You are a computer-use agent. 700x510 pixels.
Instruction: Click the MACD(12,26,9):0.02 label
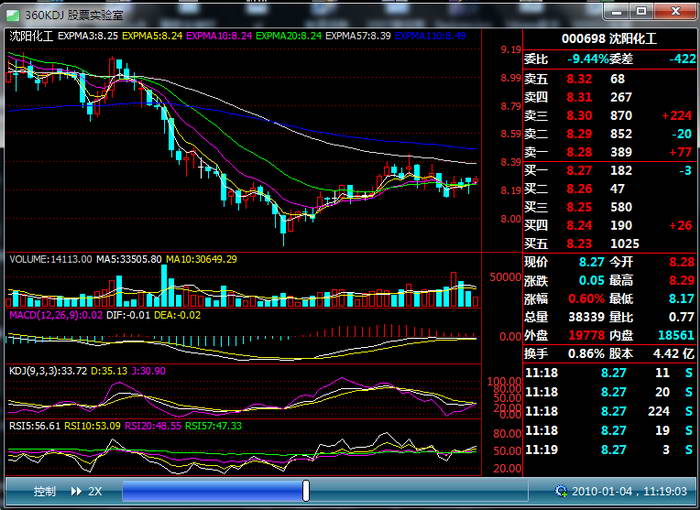[x=56, y=315]
